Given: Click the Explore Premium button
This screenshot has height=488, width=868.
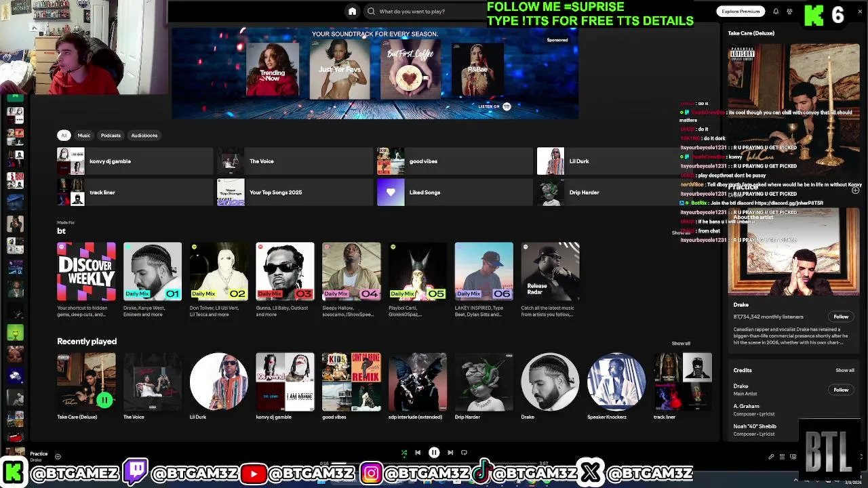Looking at the screenshot, I should pyautogui.click(x=741, y=12).
